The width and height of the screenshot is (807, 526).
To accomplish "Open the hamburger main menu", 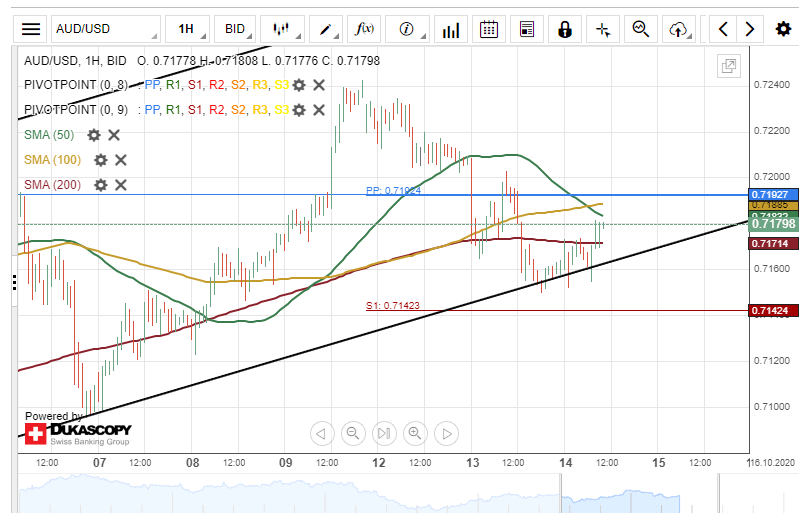I will (x=32, y=29).
